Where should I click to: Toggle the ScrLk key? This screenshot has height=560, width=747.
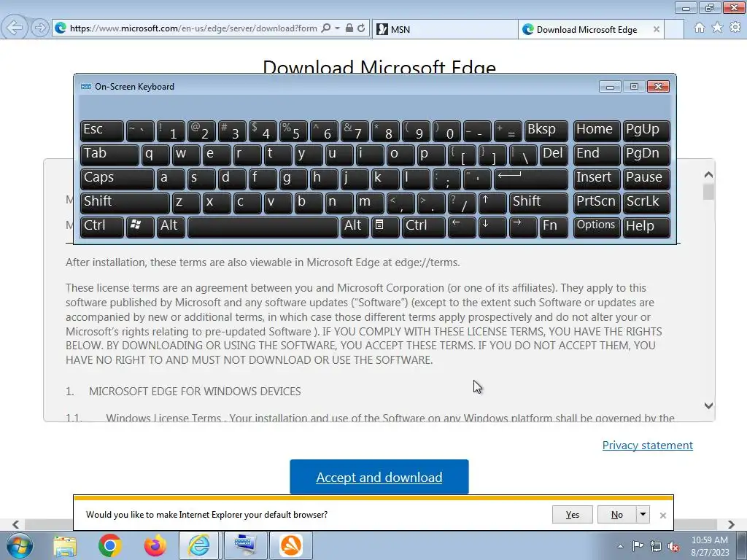click(x=646, y=203)
